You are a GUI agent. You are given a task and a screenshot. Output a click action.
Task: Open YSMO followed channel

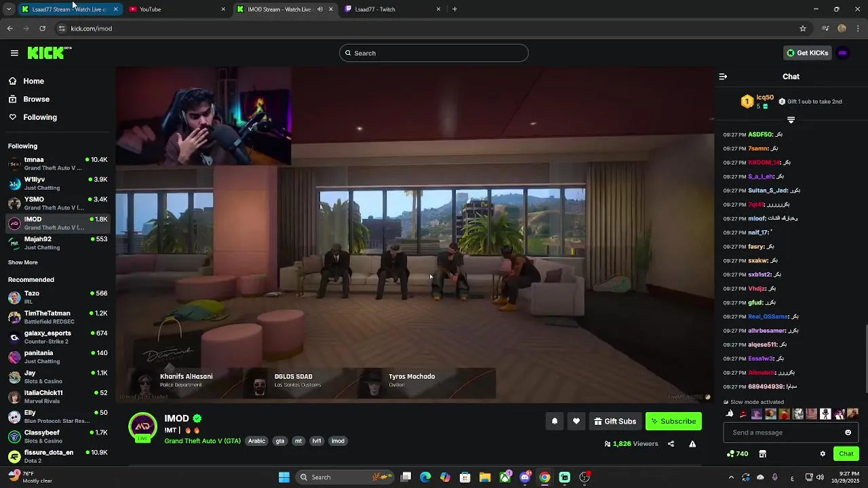(58, 203)
